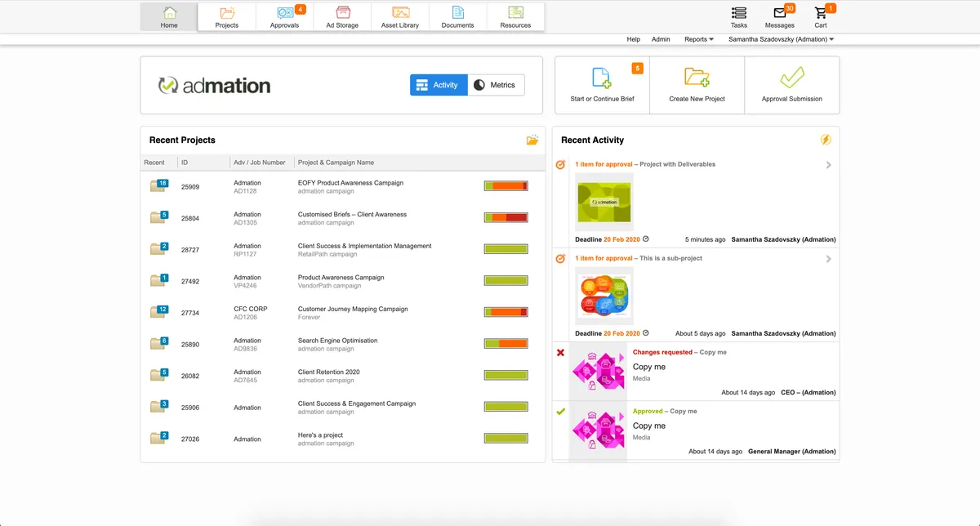
Task: Sort by the Recent column header
Action: pyautogui.click(x=154, y=163)
